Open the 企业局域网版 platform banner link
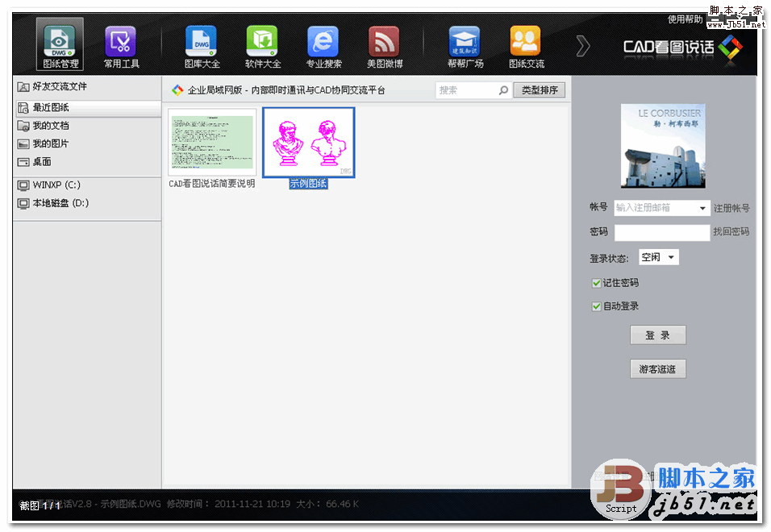771x532 pixels. 286,90
